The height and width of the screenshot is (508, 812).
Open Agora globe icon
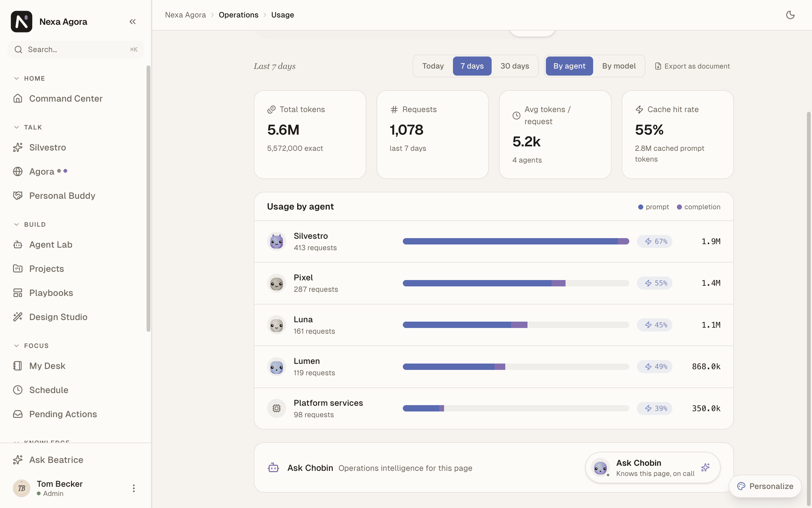coord(18,172)
